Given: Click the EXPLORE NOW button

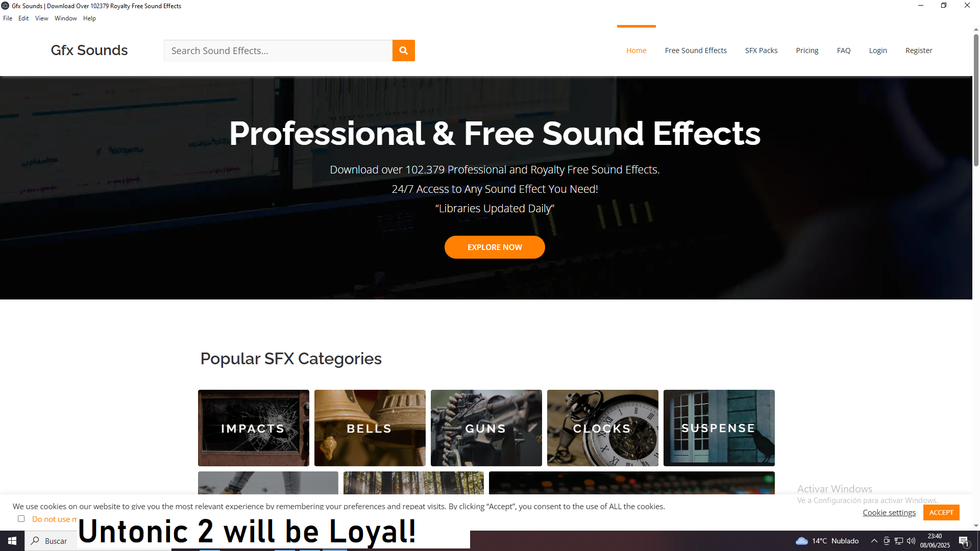Looking at the screenshot, I should (495, 247).
